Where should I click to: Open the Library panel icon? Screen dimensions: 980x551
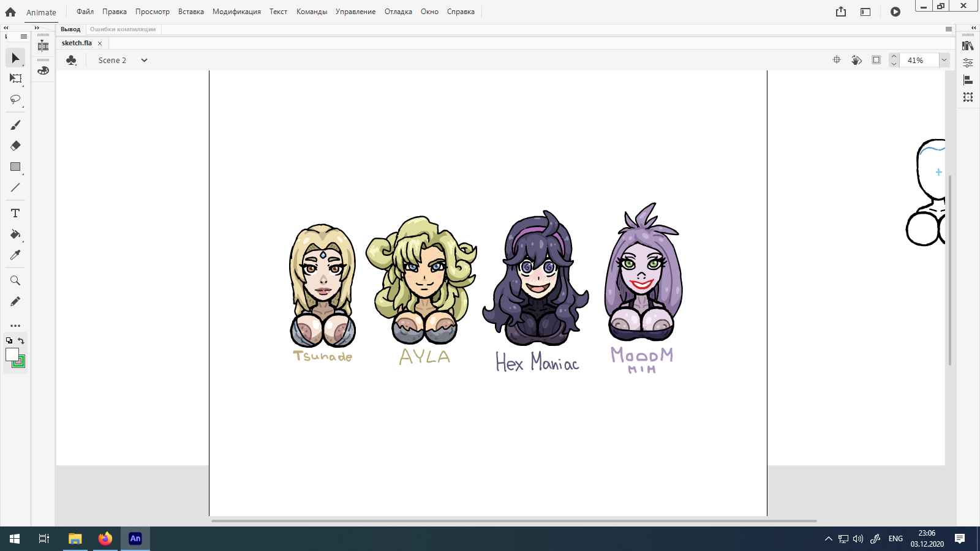(x=968, y=46)
